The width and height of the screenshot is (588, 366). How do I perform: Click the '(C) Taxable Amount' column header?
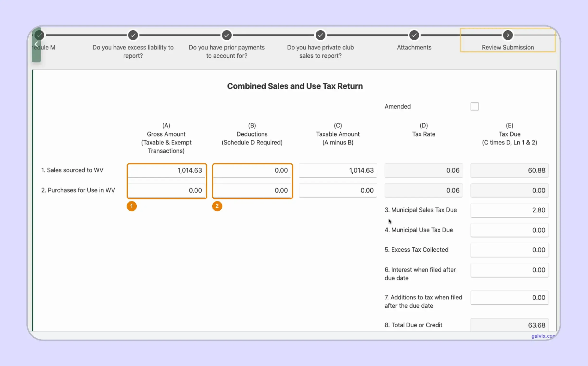point(338,134)
